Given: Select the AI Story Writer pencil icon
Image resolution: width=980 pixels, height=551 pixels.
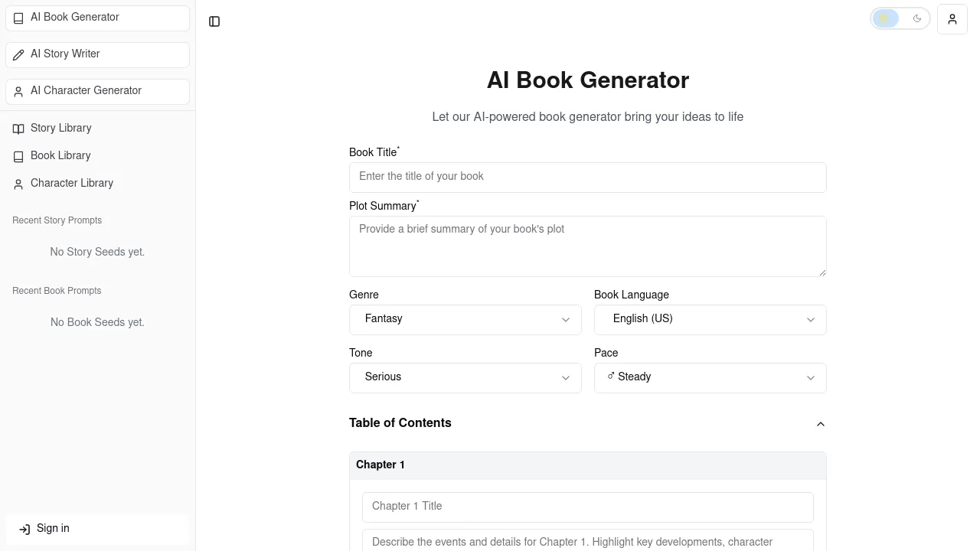Looking at the screenshot, I should pyautogui.click(x=18, y=54).
